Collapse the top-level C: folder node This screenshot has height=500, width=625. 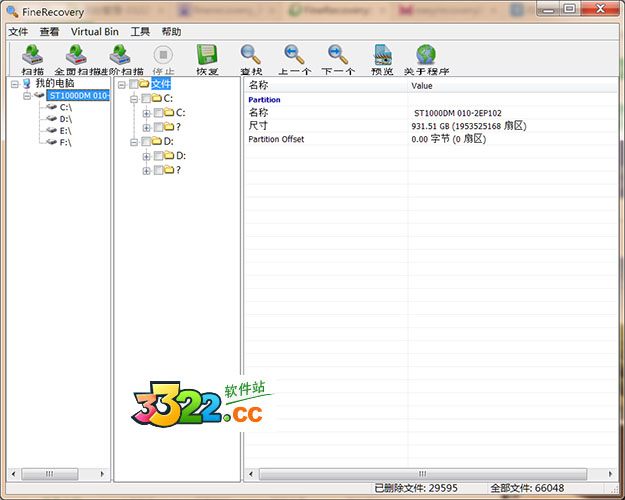(134, 99)
